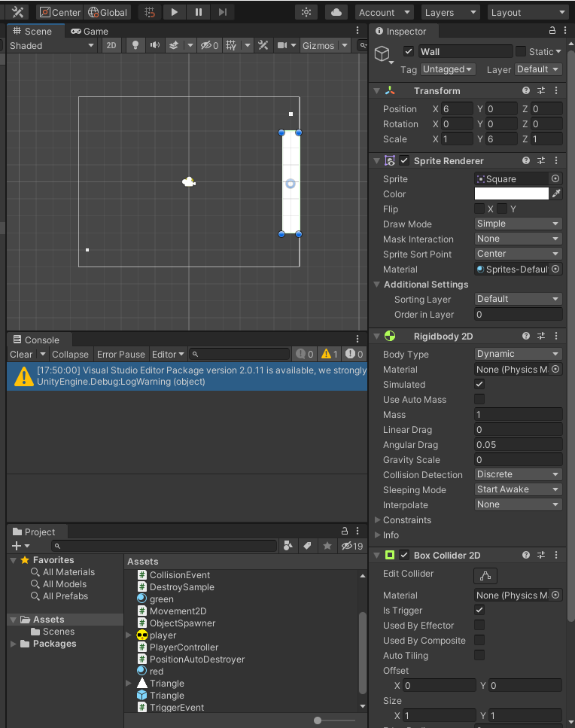Toggle 2D view mode in Scene
This screenshot has height=728, width=575.
pos(111,45)
